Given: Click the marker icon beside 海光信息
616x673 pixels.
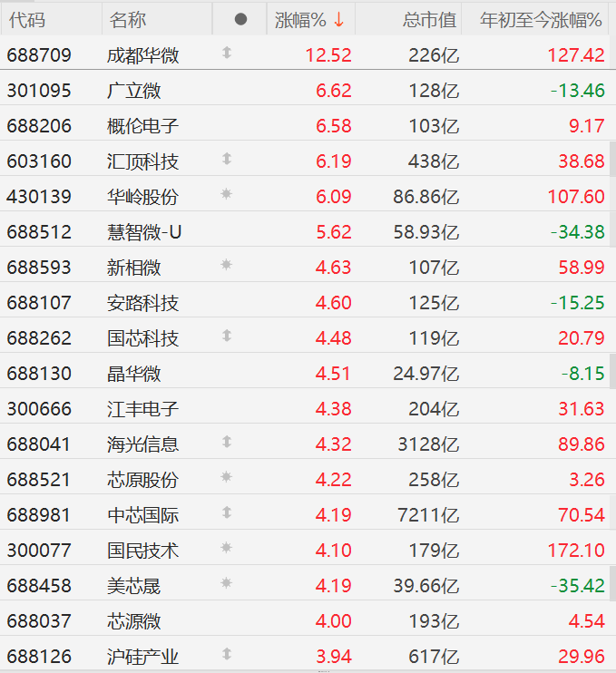Looking at the screenshot, I should point(227,443).
